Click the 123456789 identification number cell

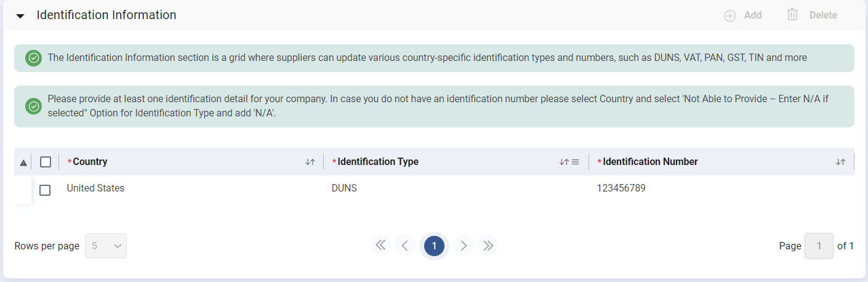click(x=621, y=188)
